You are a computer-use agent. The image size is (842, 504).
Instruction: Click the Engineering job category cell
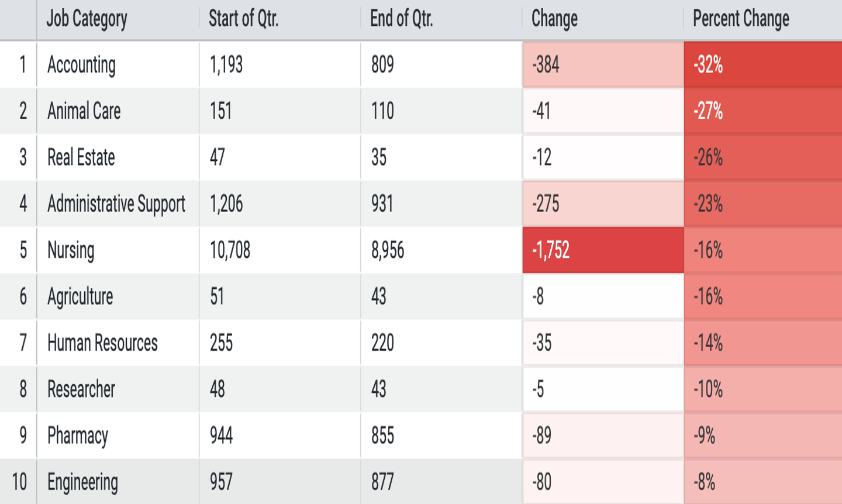pyautogui.click(x=118, y=482)
